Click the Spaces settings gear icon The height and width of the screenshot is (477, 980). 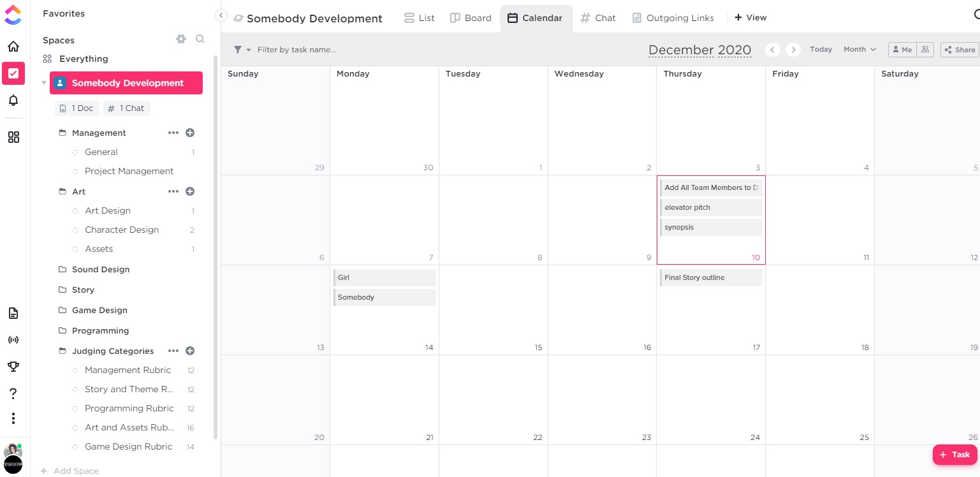pyautogui.click(x=181, y=40)
